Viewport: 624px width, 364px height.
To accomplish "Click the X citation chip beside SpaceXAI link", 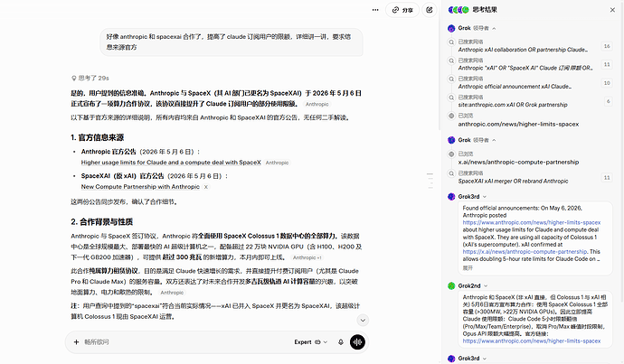I will coord(206,187).
